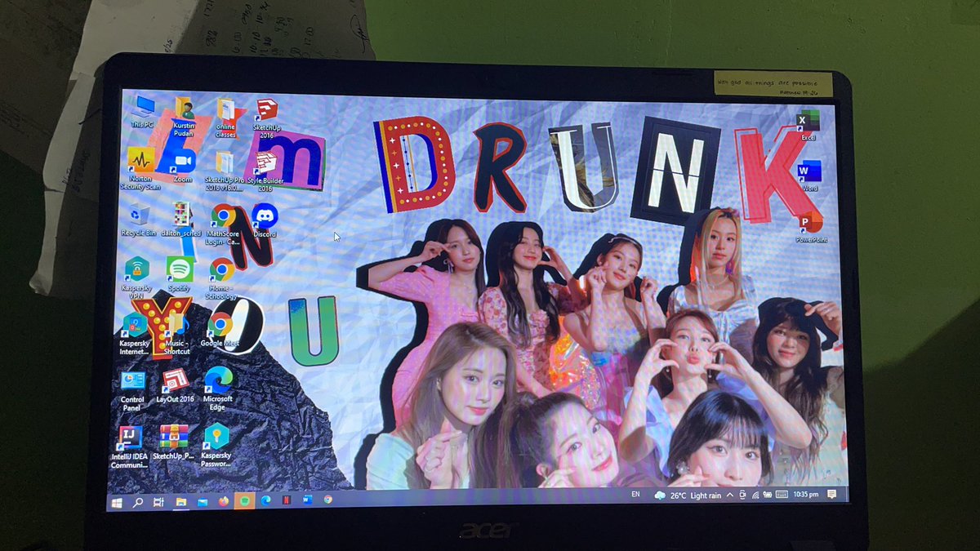This screenshot has width=980, height=551.
Task: Open the Recycle Bin
Action: [139, 220]
